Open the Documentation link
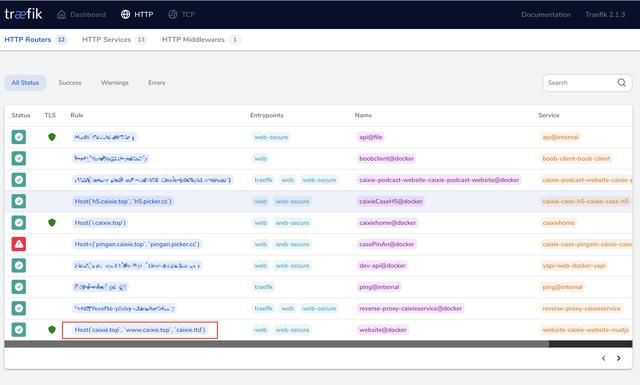Viewport: 640px width, 385px height. click(x=546, y=14)
